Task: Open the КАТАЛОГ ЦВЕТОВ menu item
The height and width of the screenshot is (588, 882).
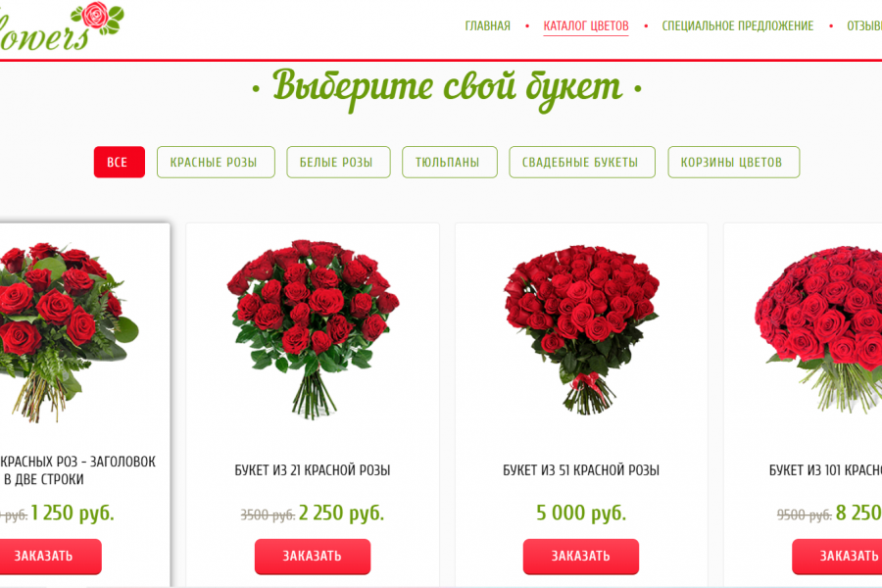Action: coord(586,25)
